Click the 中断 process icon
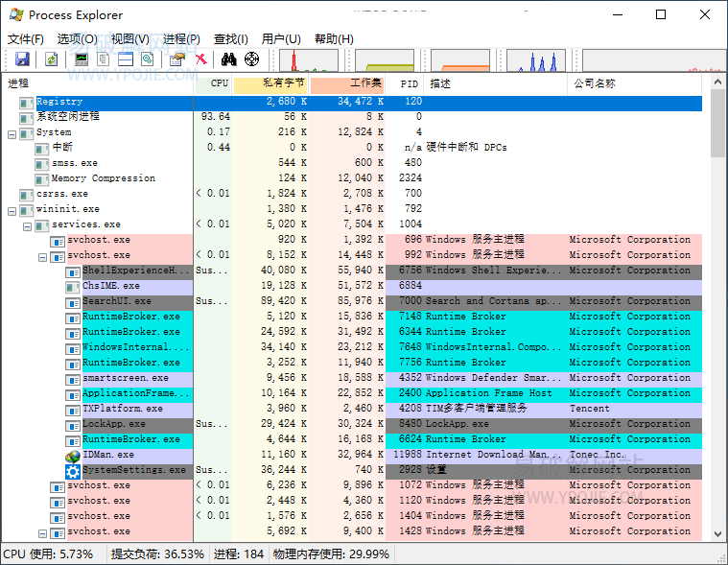The image size is (728, 565). (42, 149)
